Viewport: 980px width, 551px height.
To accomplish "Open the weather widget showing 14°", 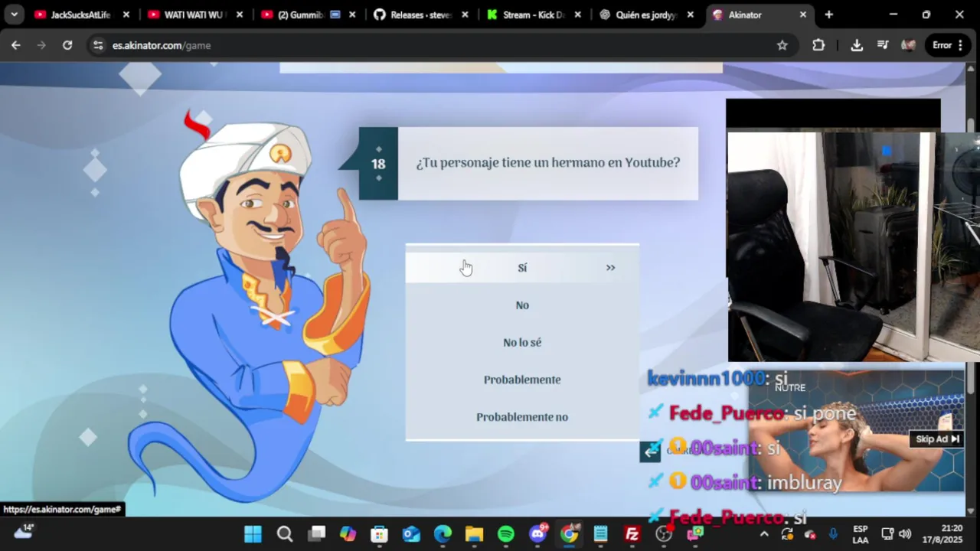I will click(23, 533).
